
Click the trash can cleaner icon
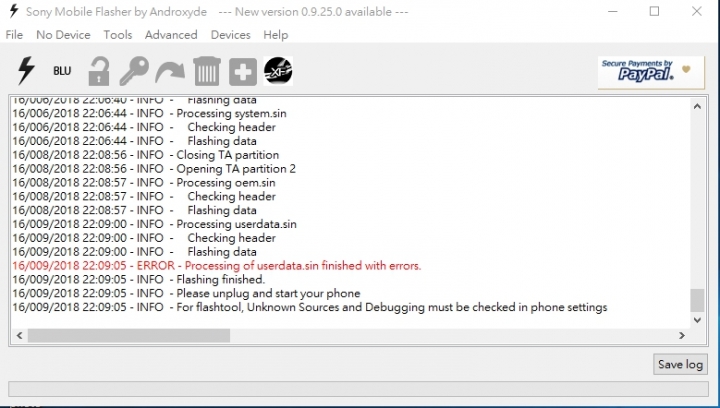(x=207, y=71)
